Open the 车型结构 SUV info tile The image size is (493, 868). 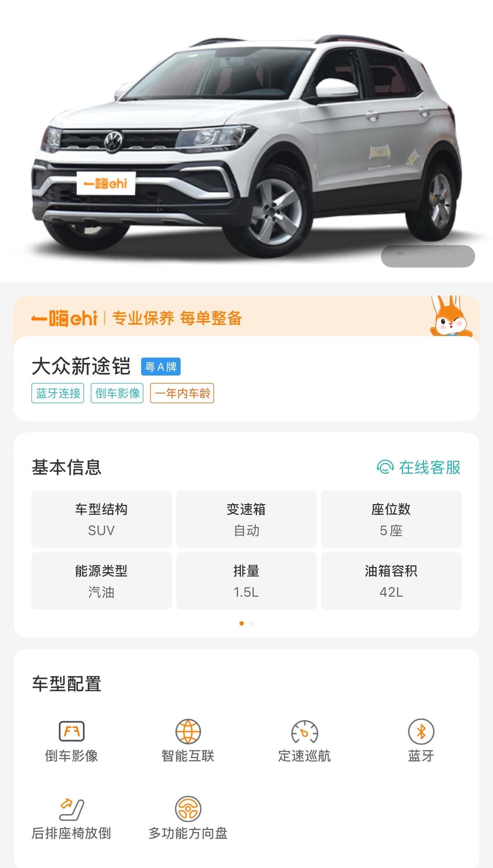click(101, 519)
